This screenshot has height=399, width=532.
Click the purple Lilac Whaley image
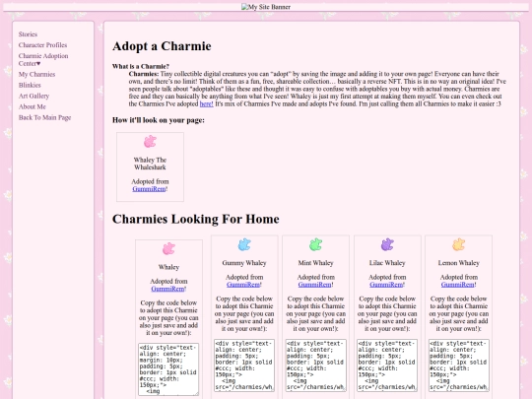[387, 244]
